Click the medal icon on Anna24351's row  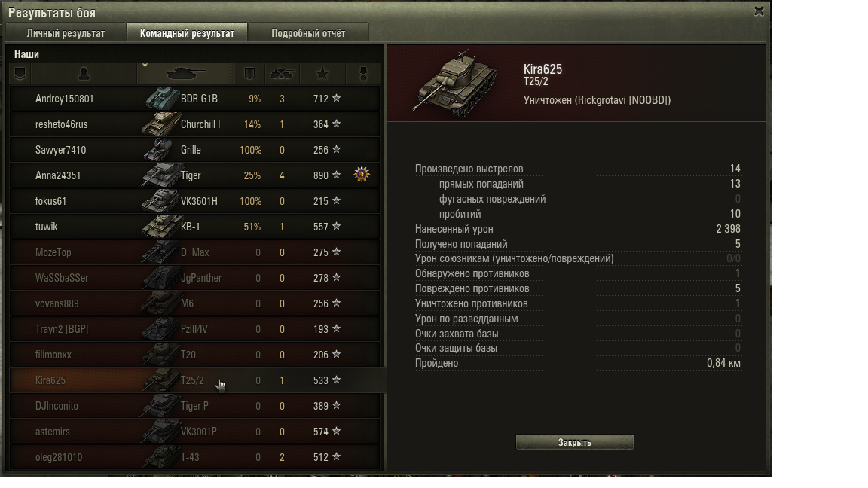(x=362, y=175)
